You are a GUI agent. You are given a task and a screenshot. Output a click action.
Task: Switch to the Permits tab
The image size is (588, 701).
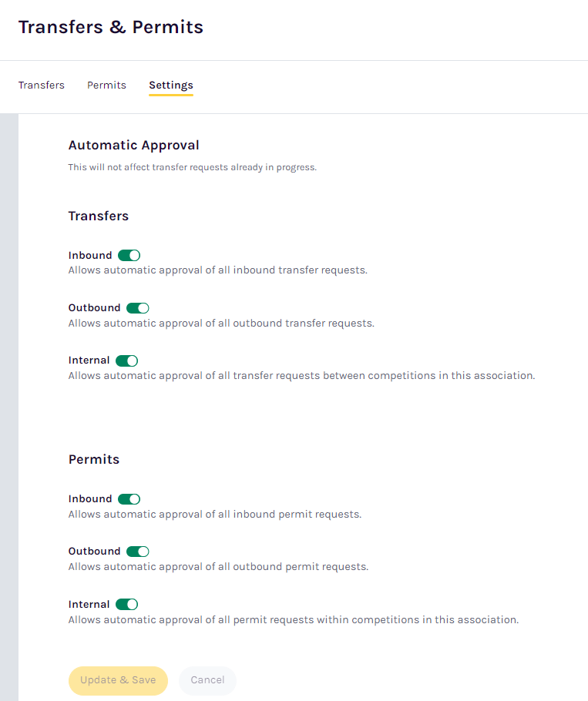pyautogui.click(x=106, y=85)
